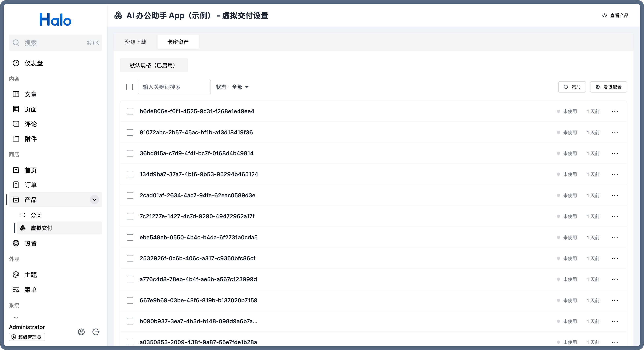Click the 添加 add button

pos(572,87)
